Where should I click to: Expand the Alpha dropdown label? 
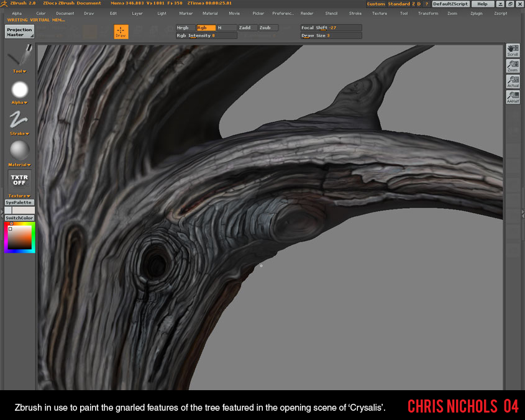pyautogui.click(x=19, y=103)
